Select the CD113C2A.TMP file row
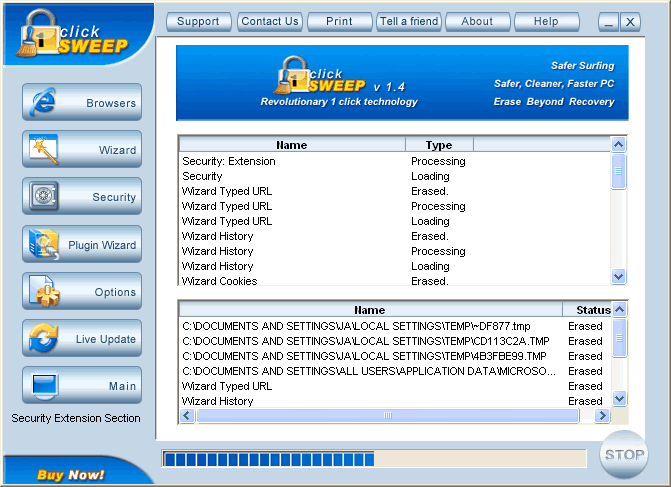The height and width of the screenshot is (487, 671). [396, 341]
